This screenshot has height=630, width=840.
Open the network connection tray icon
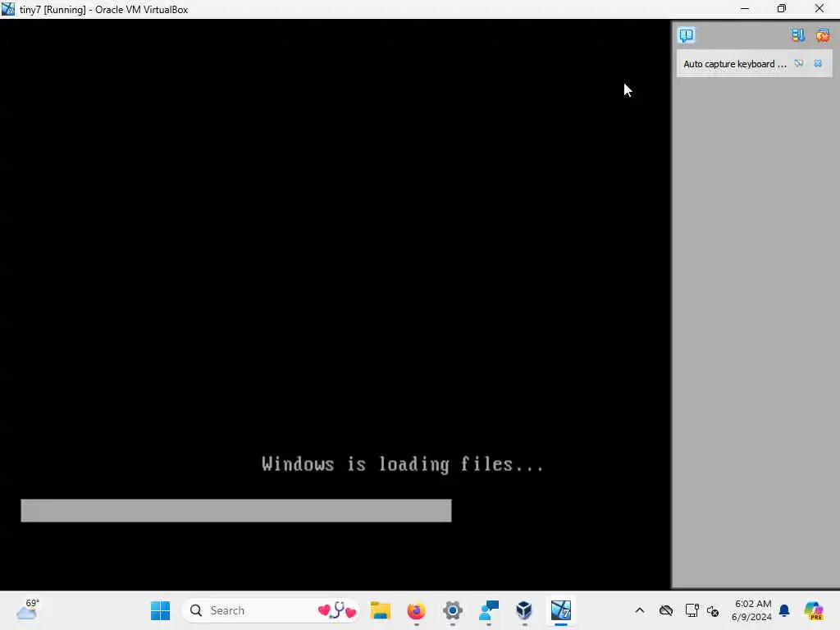click(692, 610)
